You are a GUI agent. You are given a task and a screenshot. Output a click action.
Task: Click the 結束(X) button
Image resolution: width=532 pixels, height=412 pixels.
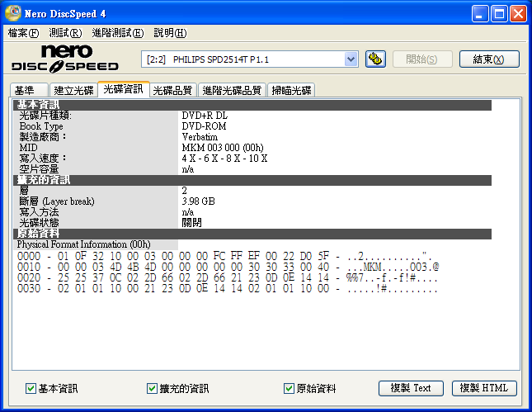tap(489, 59)
